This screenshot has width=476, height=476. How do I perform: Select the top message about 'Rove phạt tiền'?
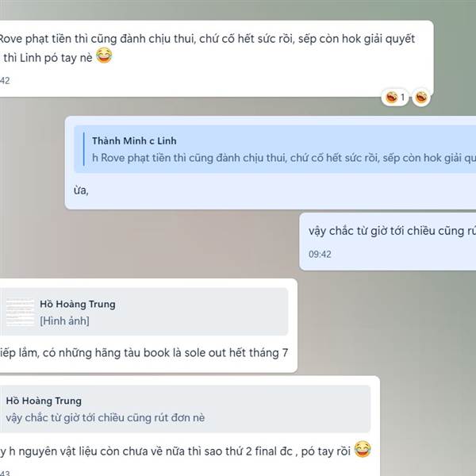click(x=217, y=59)
